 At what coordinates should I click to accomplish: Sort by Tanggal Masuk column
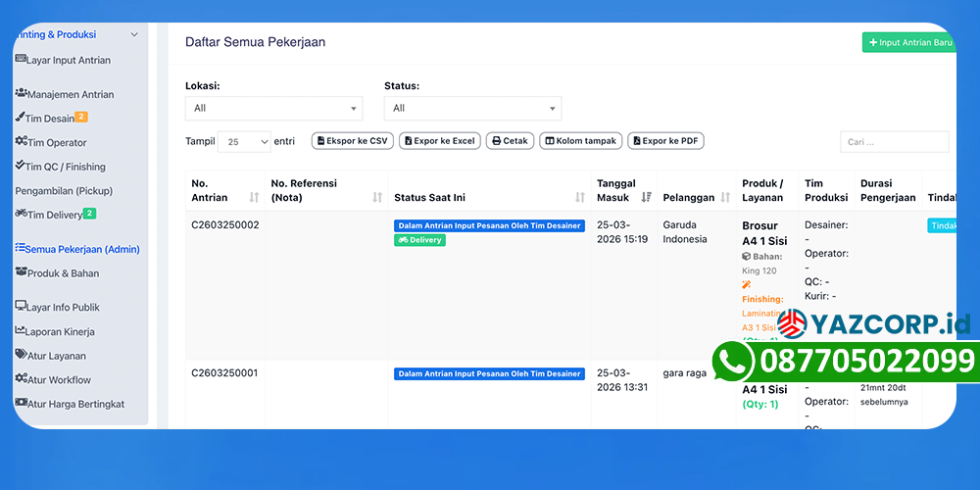tap(623, 191)
